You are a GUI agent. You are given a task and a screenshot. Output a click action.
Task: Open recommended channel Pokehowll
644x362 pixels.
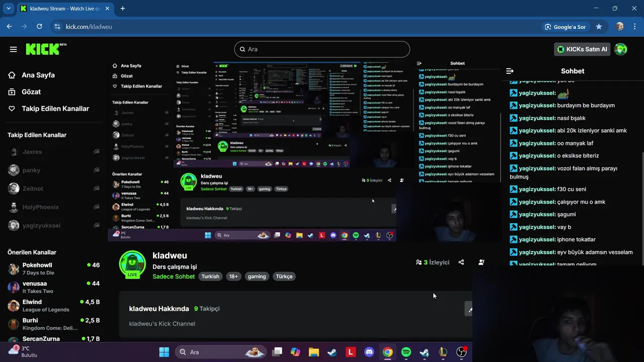53,268
